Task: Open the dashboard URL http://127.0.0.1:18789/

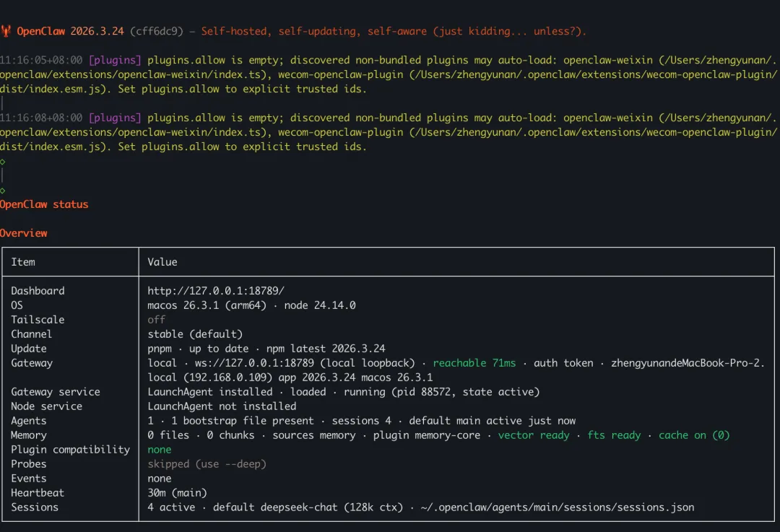Action: 216,291
